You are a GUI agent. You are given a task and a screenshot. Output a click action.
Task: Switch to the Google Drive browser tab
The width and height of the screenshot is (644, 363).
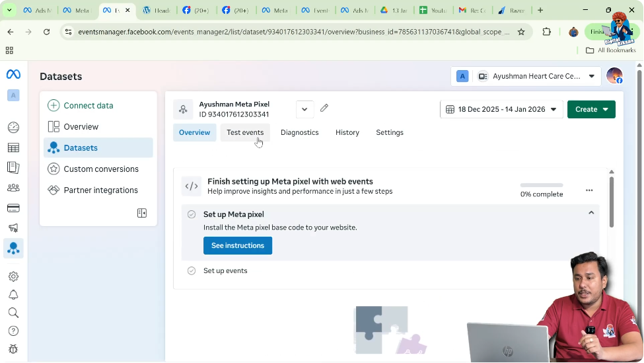click(x=394, y=10)
